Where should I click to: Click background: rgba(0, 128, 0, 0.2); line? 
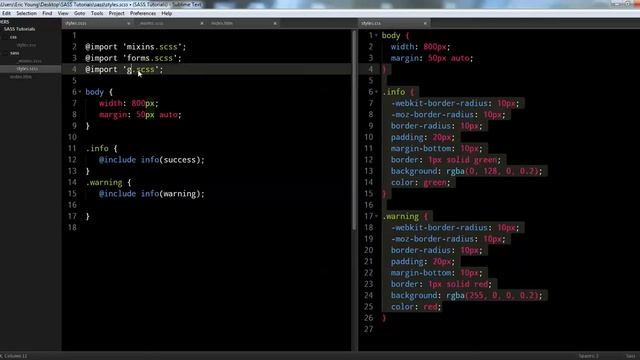pyautogui.click(x=467, y=171)
